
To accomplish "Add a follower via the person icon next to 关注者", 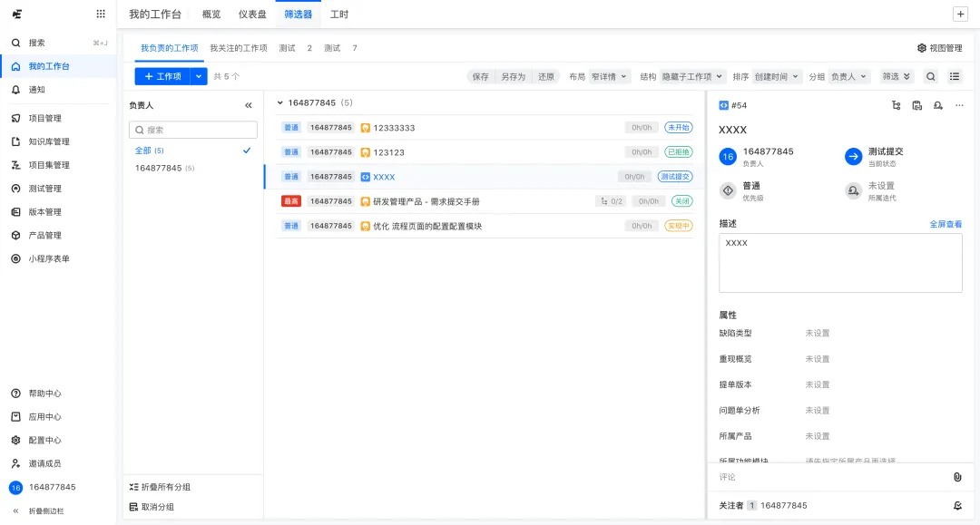I will click(x=959, y=505).
